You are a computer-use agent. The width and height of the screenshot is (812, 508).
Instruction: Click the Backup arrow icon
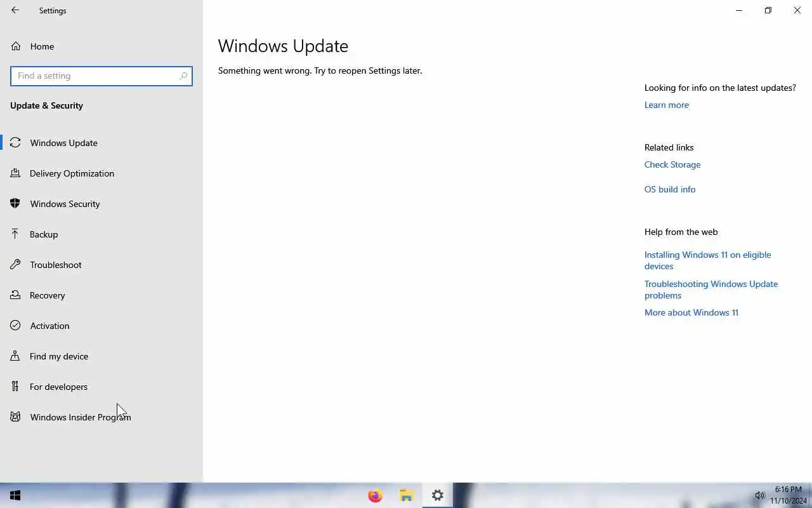point(16,234)
